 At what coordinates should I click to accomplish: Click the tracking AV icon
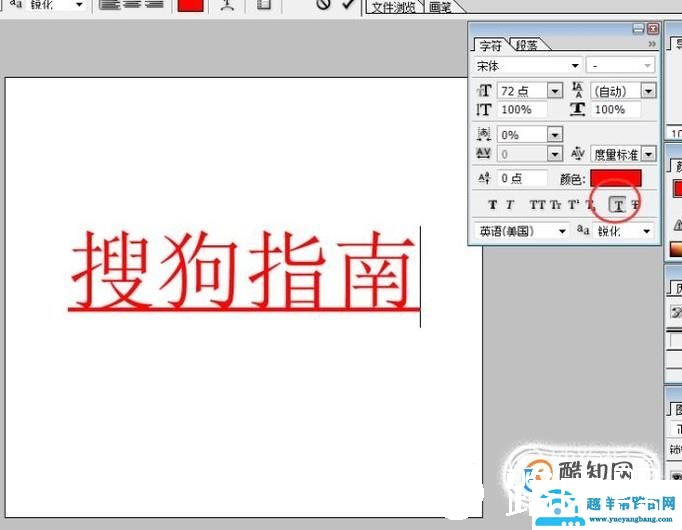tap(484, 153)
